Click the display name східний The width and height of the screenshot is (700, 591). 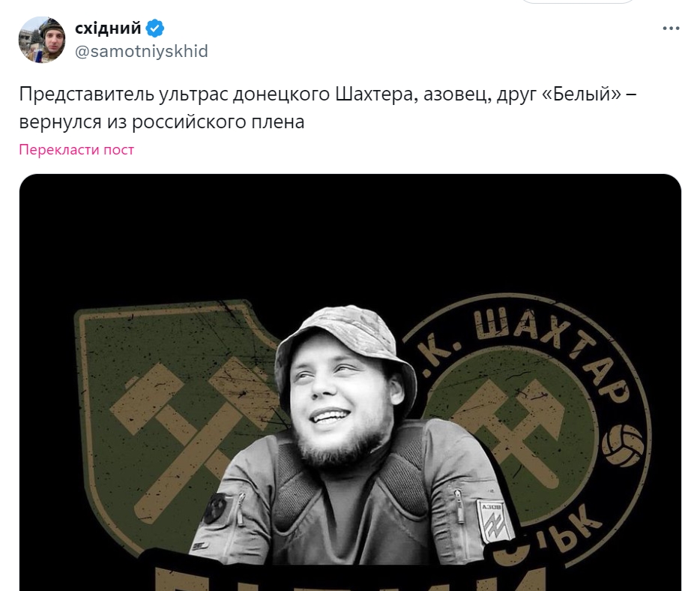(x=108, y=28)
